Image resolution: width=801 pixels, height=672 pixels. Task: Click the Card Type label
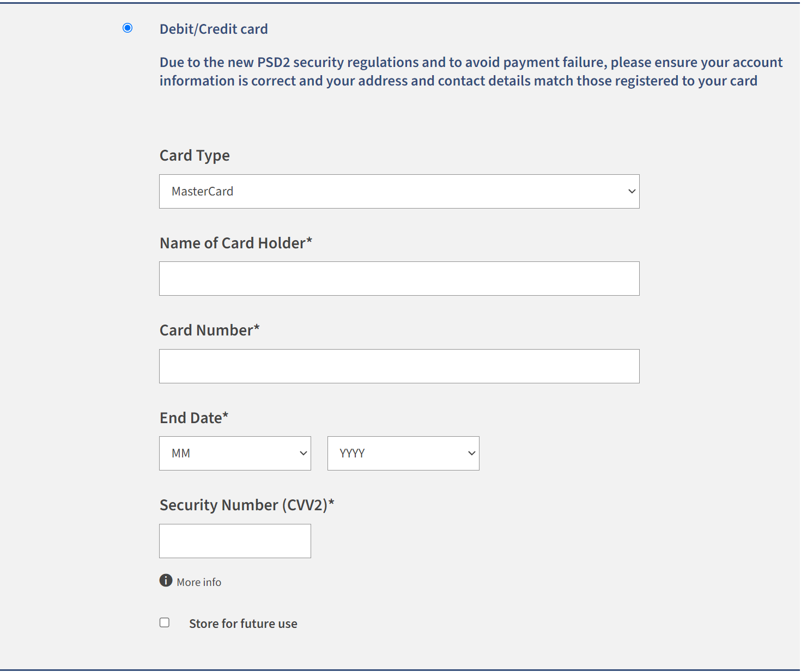tap(195, 156)
